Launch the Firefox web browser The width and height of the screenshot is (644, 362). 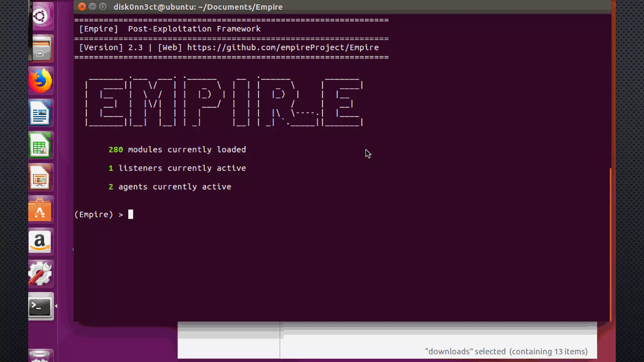41,81
